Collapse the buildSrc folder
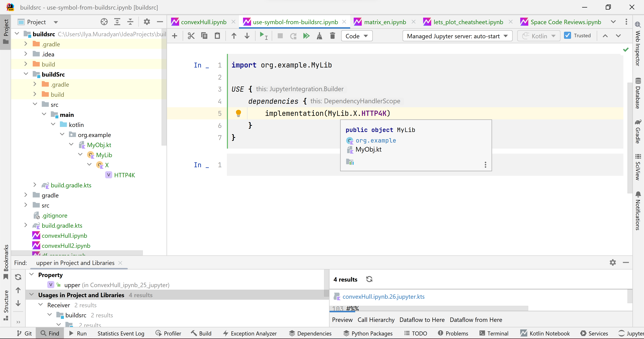 (x=26, y=74)
